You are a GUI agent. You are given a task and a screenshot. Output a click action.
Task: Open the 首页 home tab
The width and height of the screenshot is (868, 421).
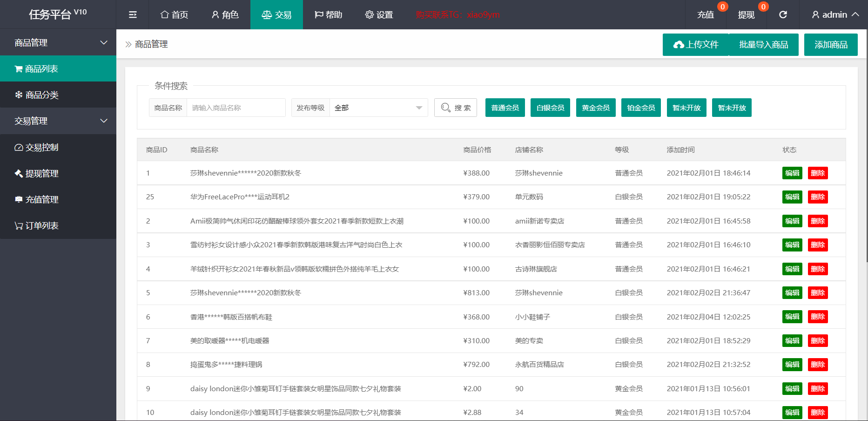pos(174,15)
